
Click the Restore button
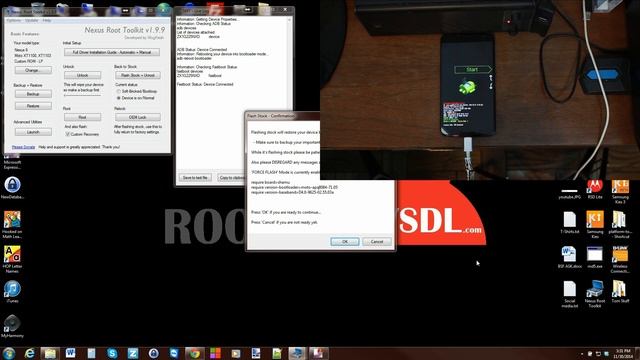click(33, 106)
